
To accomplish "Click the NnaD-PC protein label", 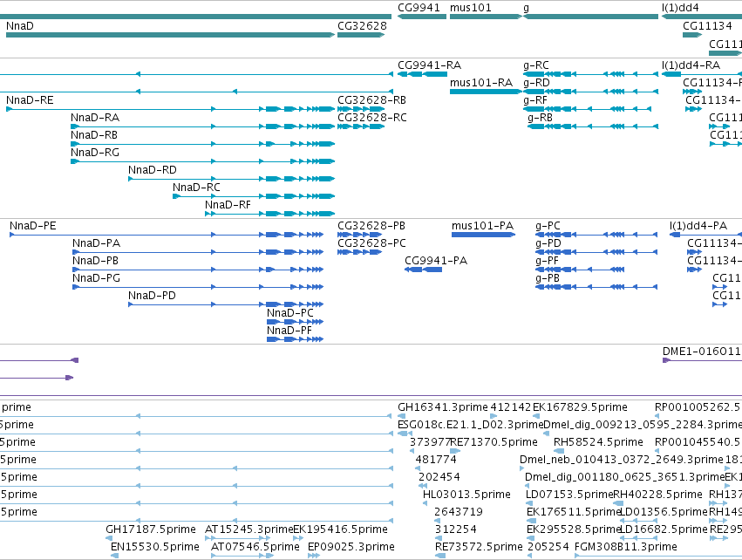I will (x=290, y=313).
